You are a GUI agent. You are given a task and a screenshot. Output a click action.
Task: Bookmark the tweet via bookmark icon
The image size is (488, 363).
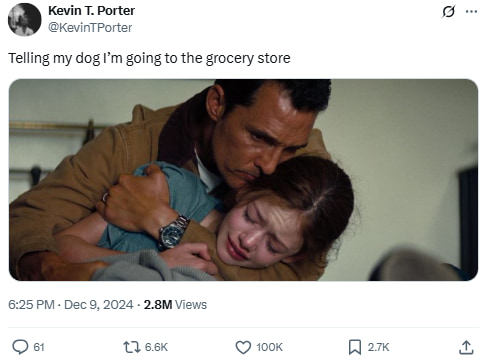tap(355, 347)
